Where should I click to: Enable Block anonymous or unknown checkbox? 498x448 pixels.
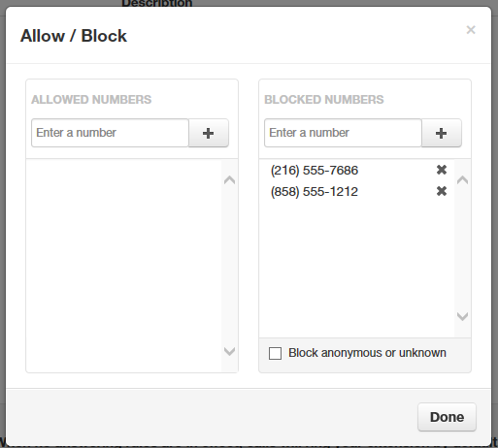click(275, 353)
